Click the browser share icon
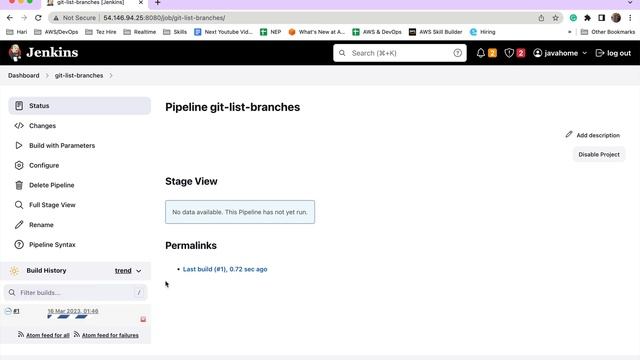Screen dimensions: 640x360 (541, 18)
